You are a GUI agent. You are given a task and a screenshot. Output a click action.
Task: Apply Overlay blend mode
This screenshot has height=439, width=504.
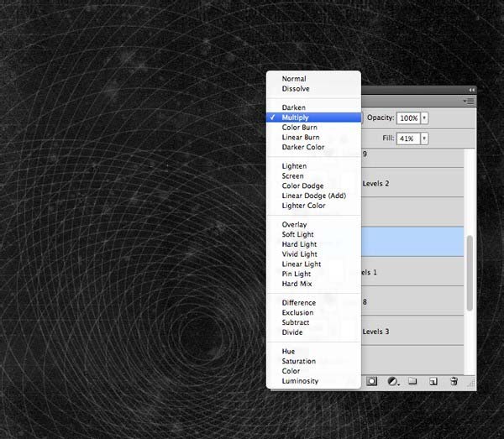pyautogui.click(x=313, y=224)
